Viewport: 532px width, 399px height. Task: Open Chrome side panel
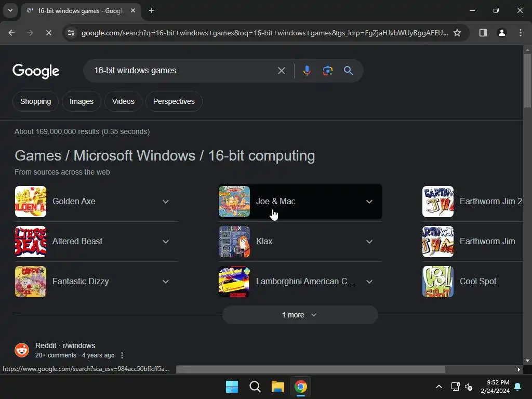tap(483, 33)
